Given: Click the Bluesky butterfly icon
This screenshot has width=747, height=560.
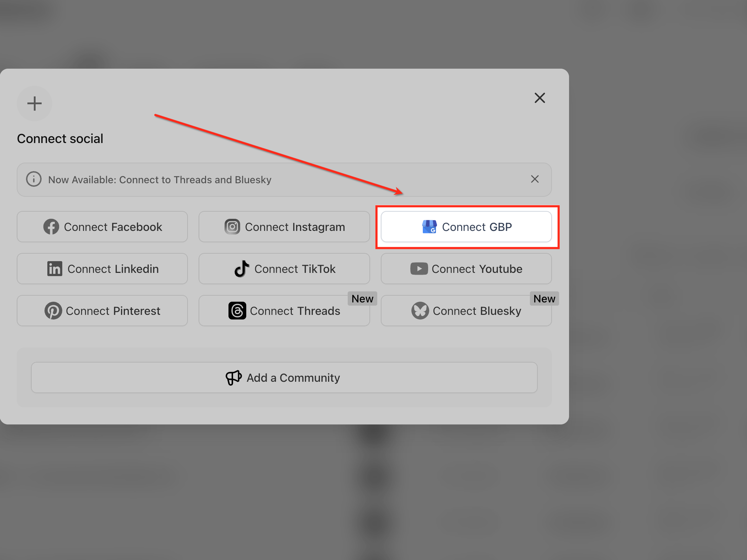Looking at the screenshot, I should [420, 311].
